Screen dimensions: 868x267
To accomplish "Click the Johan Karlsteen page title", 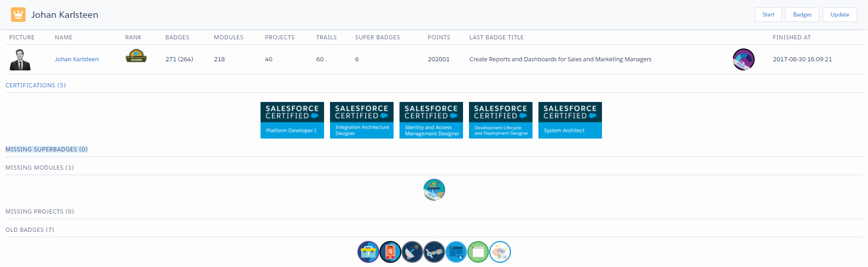I will click(x=64, y=15).
